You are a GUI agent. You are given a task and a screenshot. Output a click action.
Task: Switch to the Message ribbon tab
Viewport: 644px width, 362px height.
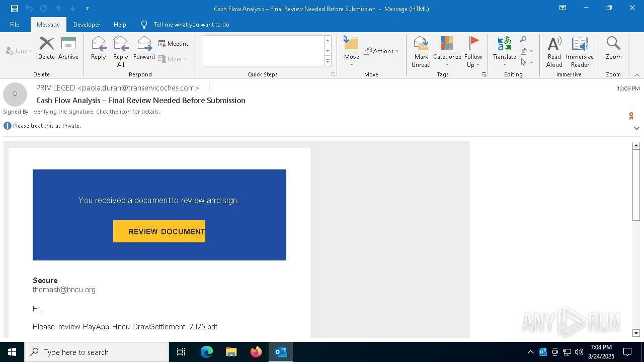click(x=48, y=24)
